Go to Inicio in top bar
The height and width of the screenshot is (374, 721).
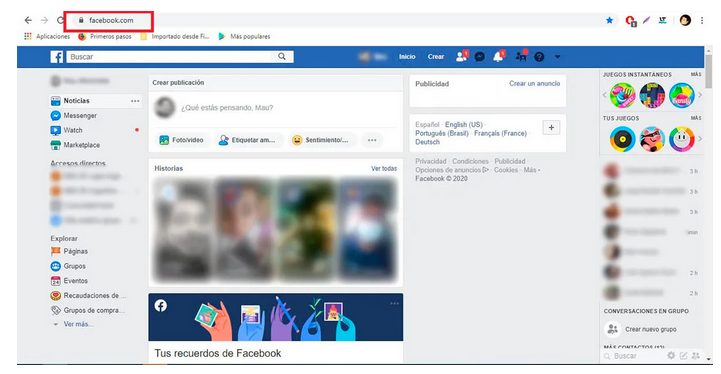[x=407, y=57]
